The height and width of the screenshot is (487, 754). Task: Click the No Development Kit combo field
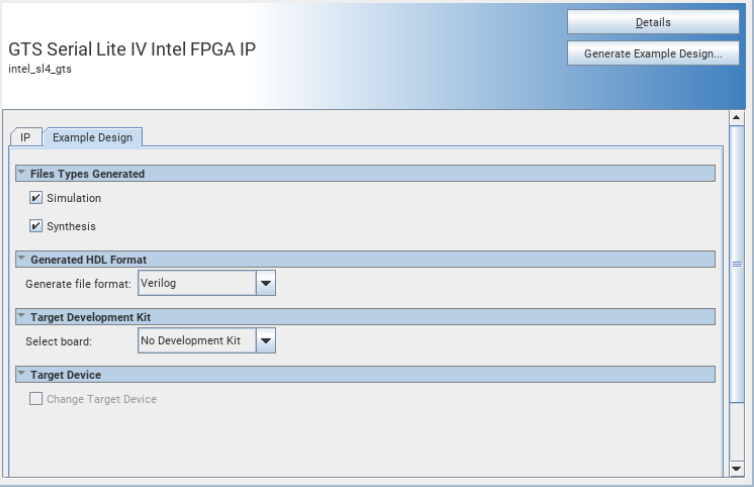(x=196, y=341)
